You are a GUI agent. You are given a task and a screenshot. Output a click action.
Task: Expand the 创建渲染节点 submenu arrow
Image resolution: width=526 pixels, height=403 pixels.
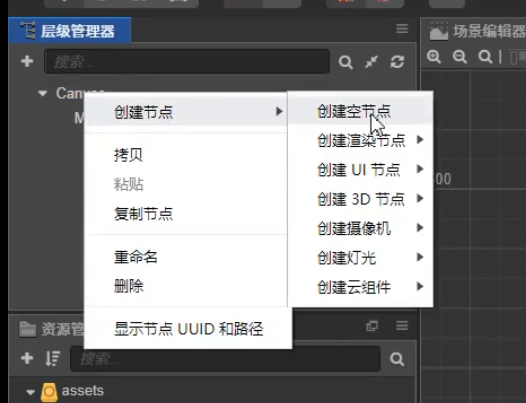[420, 140]
